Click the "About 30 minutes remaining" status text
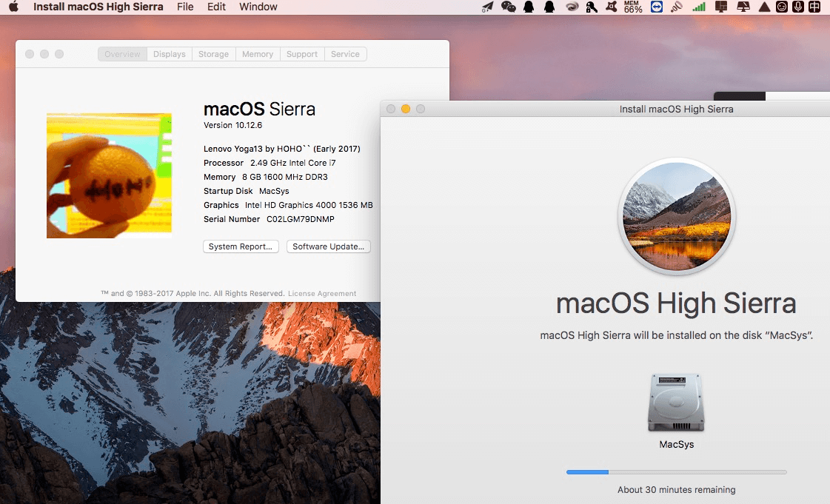The width and height of the screenshot is (830, 504). 677,490
